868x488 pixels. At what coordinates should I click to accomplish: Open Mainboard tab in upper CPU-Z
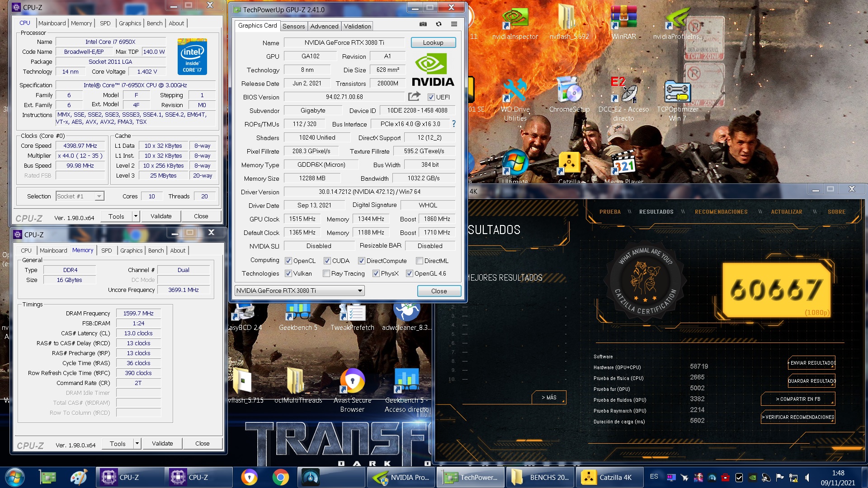coord(52,23)
